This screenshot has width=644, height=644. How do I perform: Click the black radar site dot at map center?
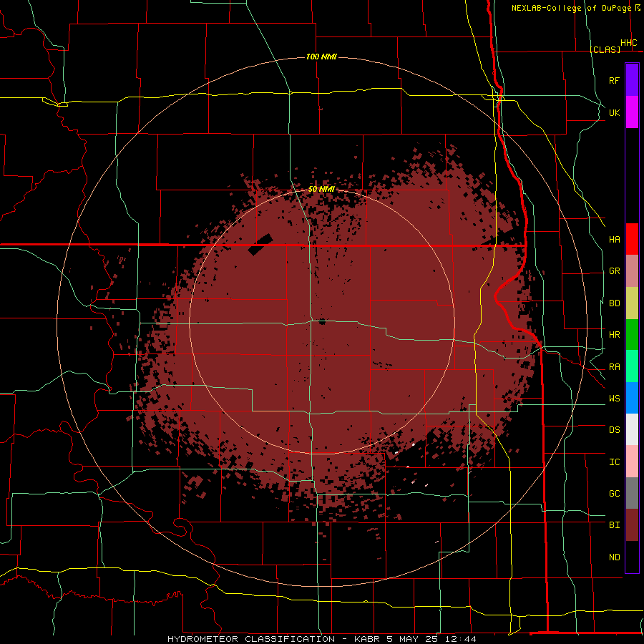[x=322, y=321]
